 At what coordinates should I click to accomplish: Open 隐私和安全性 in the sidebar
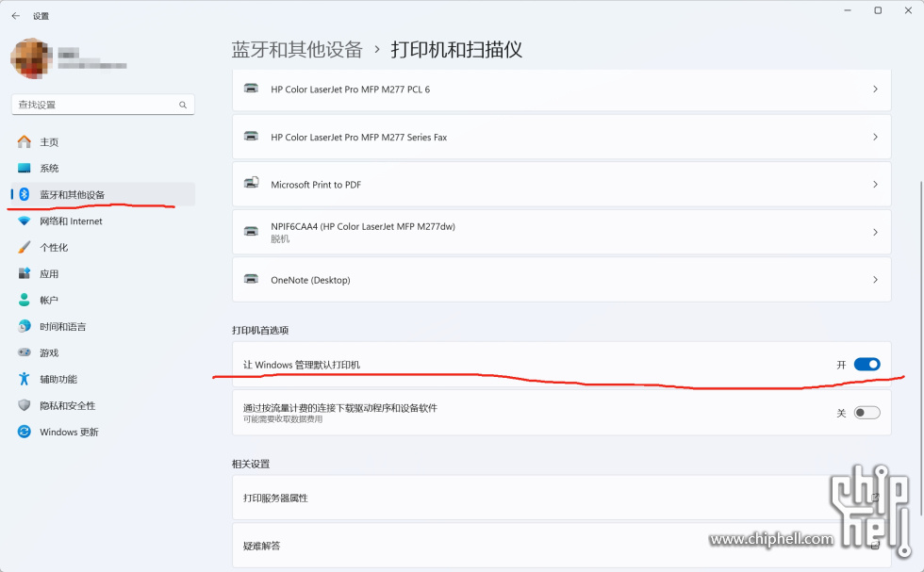pos(103,405)
